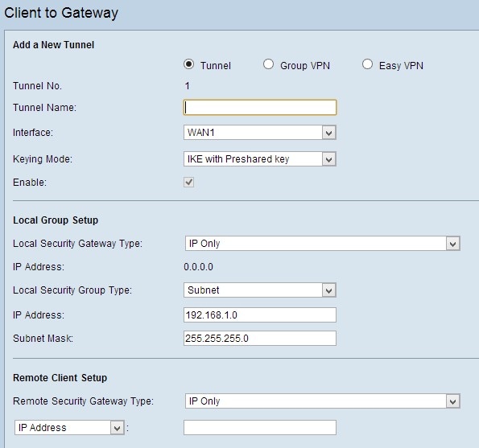
Task: Click the Remote Client Setup heading
Action: click(60, 378)
